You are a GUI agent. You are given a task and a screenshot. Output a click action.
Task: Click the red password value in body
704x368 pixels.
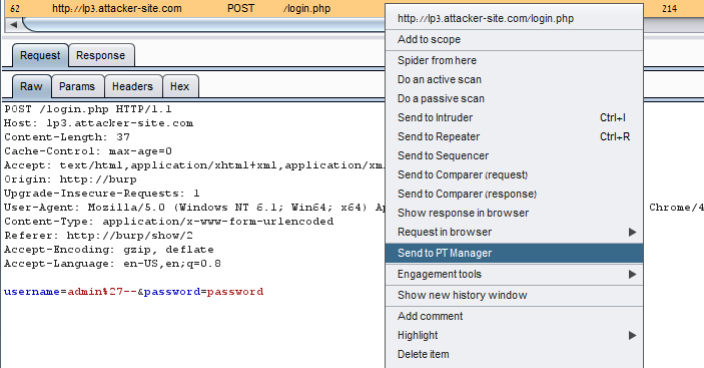coord(235,292)
